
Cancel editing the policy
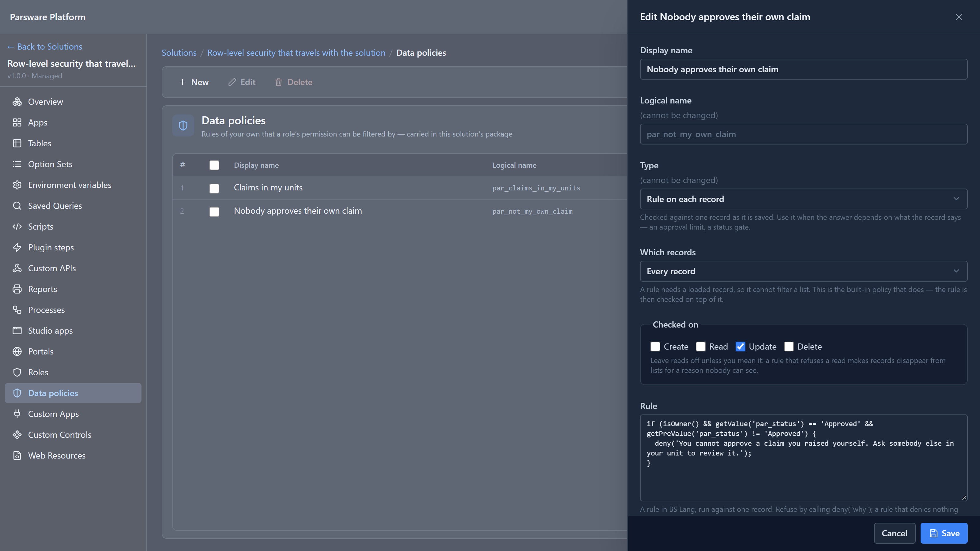pos(894,533)
